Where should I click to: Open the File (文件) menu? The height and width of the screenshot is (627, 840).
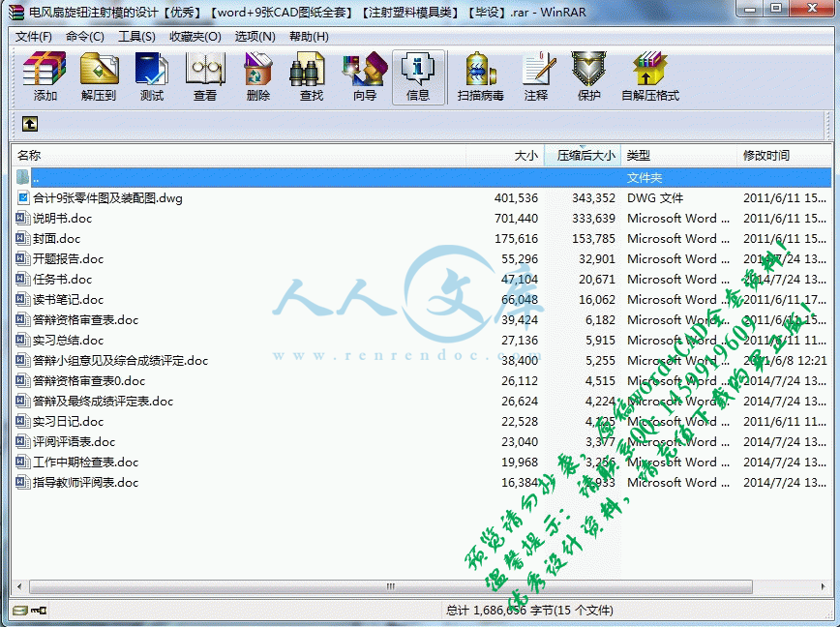tap(33, 37)
